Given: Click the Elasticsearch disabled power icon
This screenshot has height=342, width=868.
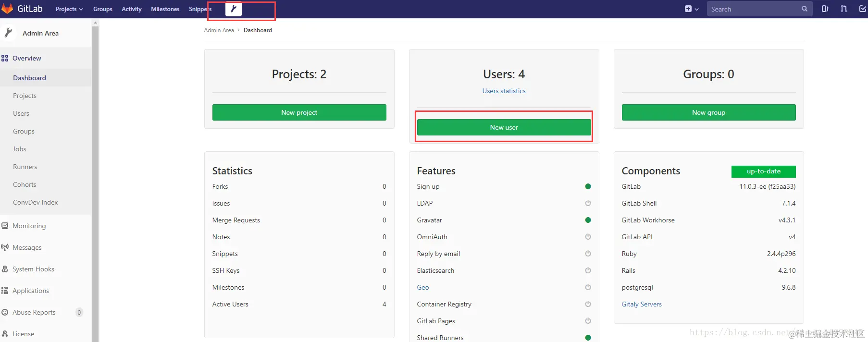Looking at the screenshot, I should coord(588,270).
